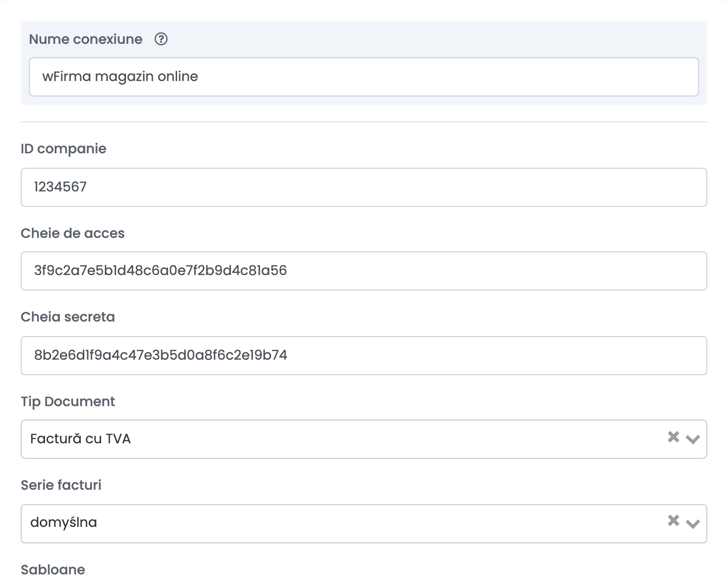Expand the Serie facturi dropdown arrow
728x578 pixels.
click(x=693, y=524)
